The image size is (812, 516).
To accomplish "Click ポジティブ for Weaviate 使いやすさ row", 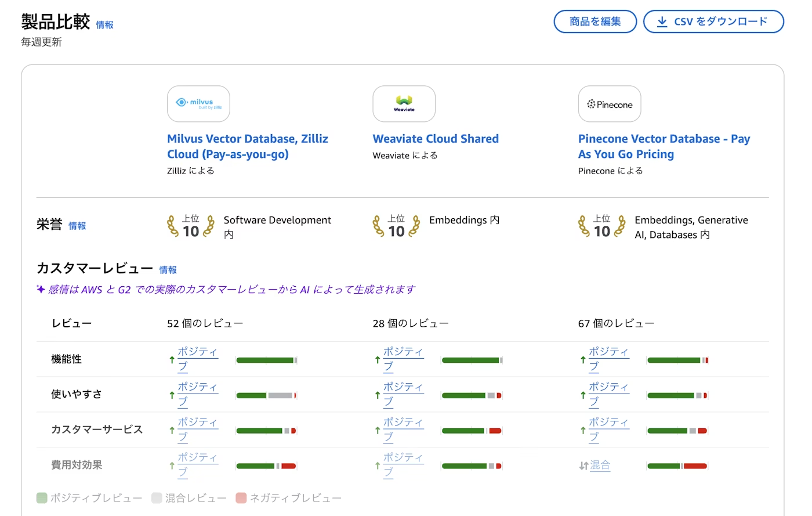I will [x=404, y=395].
